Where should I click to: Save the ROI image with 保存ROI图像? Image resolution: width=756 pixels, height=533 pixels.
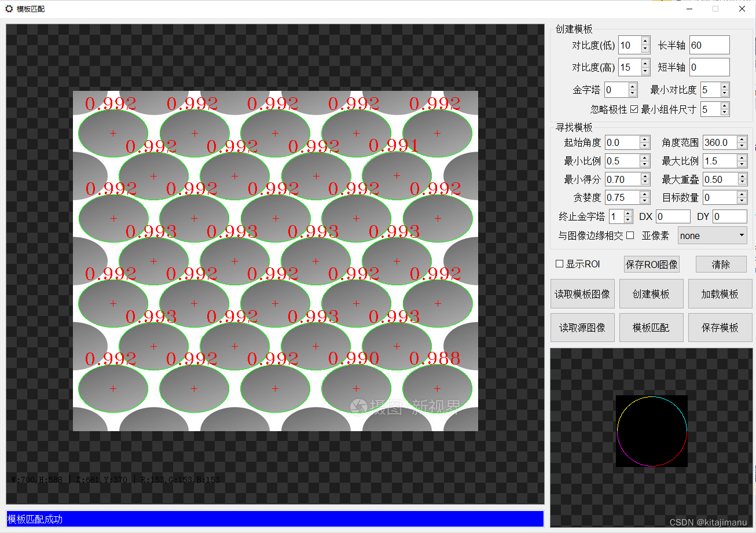pos(652,264)
